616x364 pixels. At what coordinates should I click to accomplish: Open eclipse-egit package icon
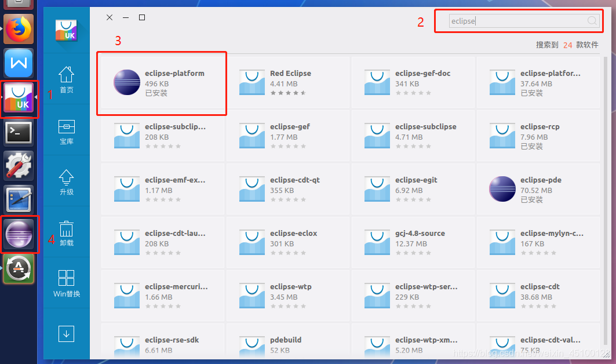coord(377,189)
